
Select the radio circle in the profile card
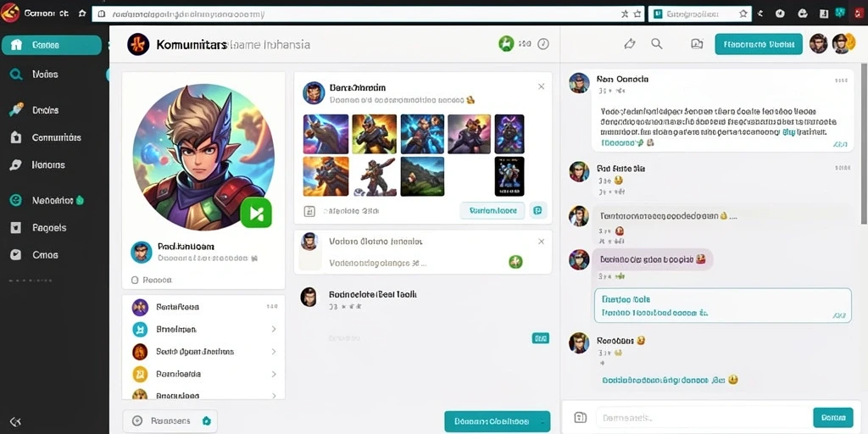pos(135,280)
